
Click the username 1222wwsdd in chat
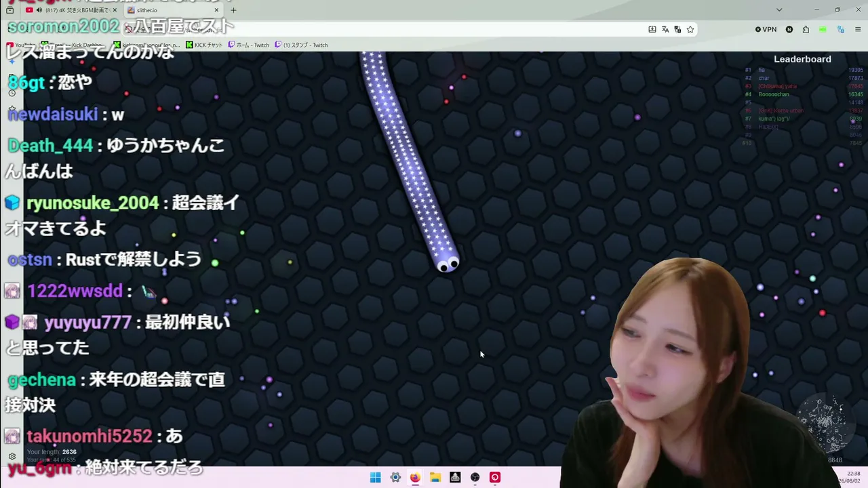[75, 291]
